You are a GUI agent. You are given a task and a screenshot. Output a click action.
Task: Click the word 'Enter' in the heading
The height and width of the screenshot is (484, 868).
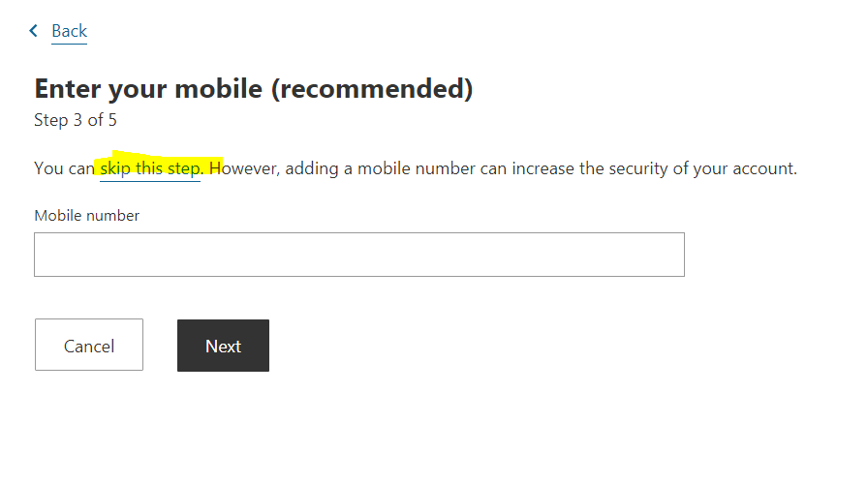coord(68,88)
